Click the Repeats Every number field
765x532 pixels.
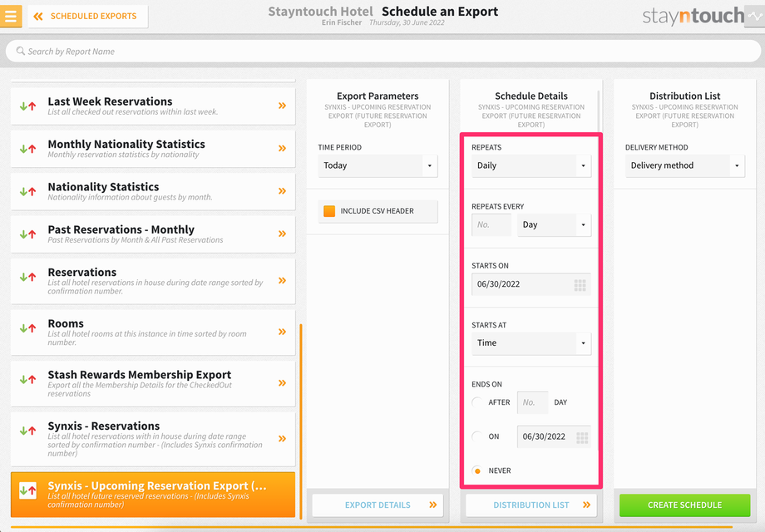point(491,224)
